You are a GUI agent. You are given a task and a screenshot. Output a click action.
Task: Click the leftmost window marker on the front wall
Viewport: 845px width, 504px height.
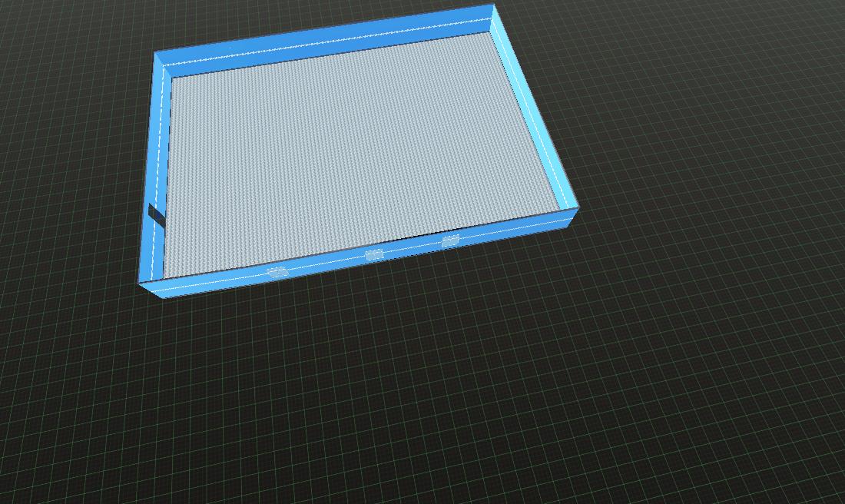[x=277, y=271]
